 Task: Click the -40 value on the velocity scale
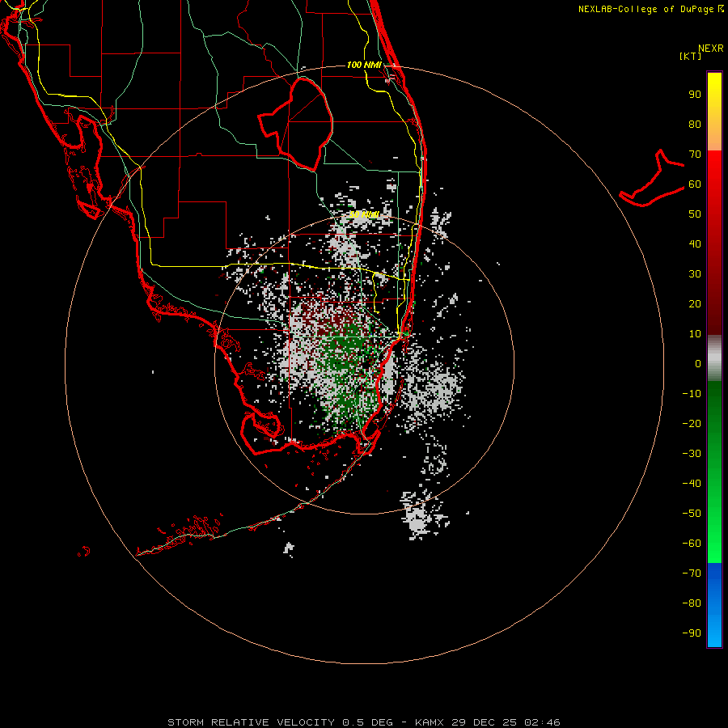pyautogui.click(x=692, y=484)
